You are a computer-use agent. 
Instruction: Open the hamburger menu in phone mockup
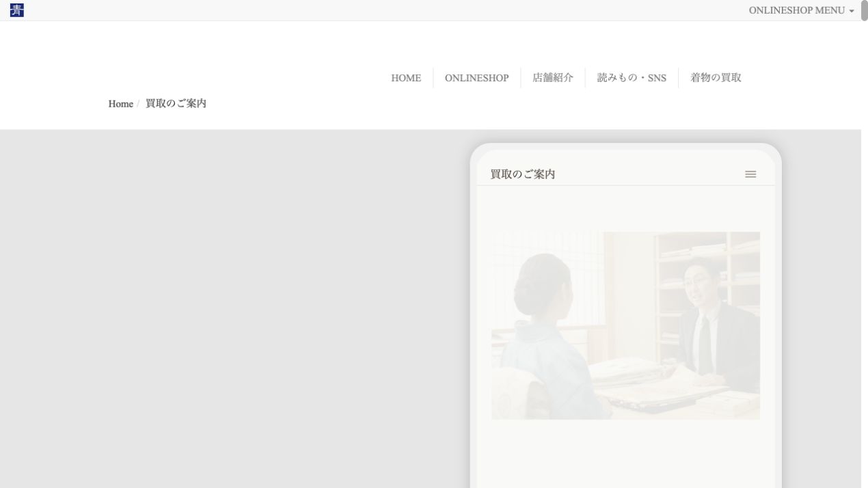click(750, 174)
